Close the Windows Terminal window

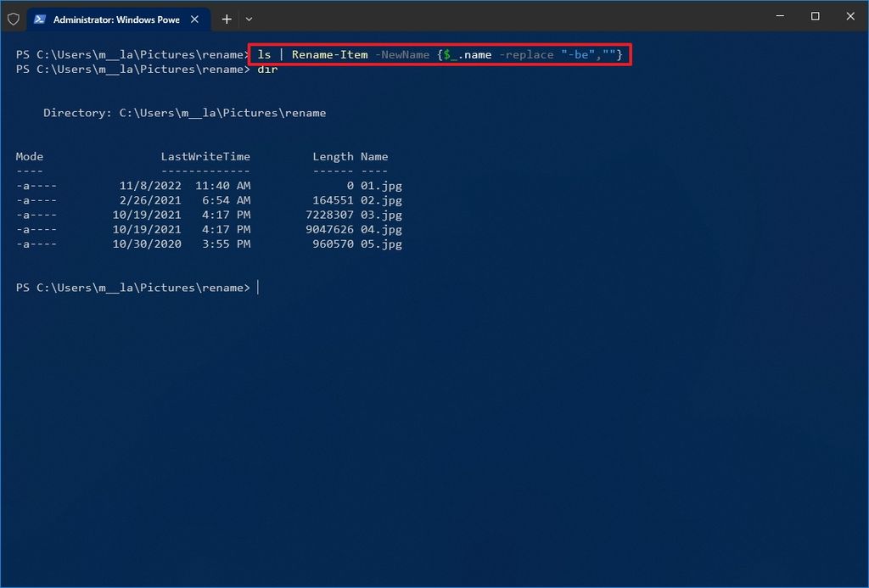pyautogui.click(x=849, y=16)
